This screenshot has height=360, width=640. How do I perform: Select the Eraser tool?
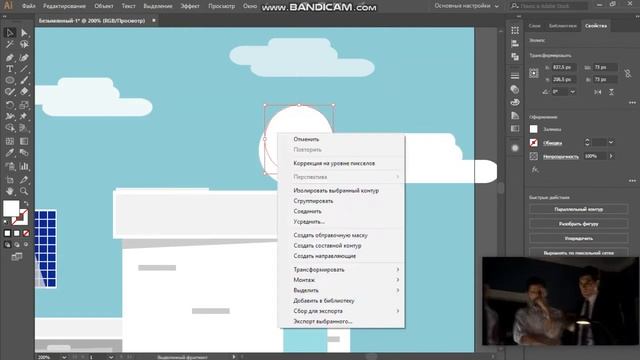tap(24, 92)
